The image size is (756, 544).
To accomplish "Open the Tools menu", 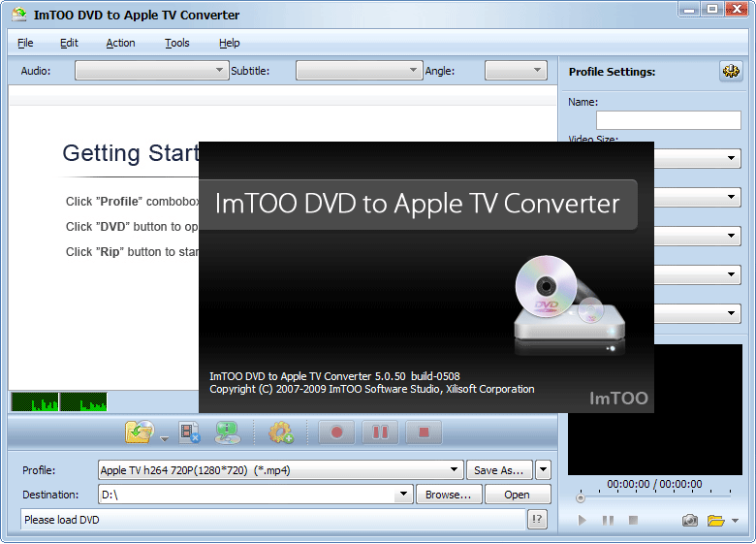I will [x=177, y=43].
